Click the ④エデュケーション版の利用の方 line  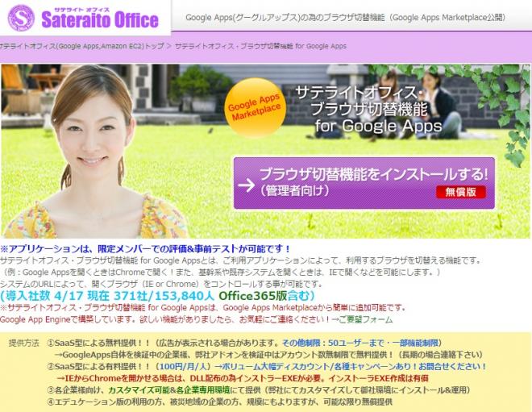219,402
